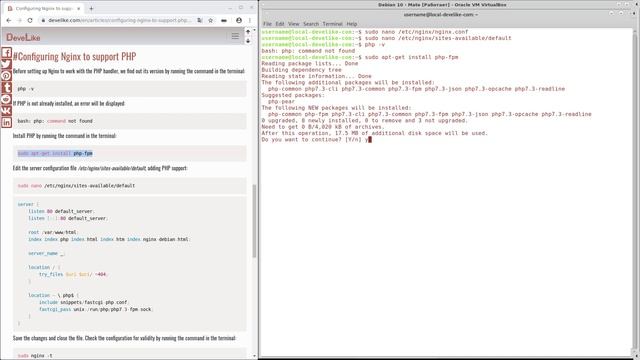This screenshot has height=360, width=640.
Task: Click the 'php -v' code block
Action: [x=129, y=89]
